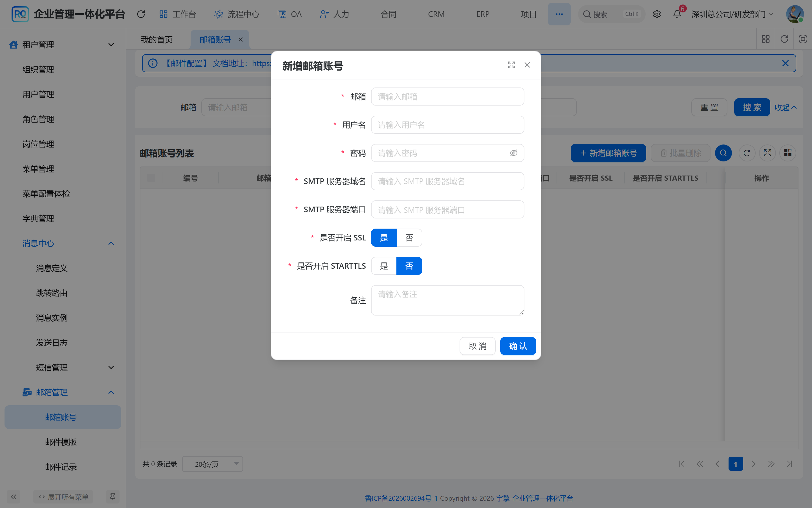Click the 取消 button in dialog
812x508 pixels.
(477, 346)
